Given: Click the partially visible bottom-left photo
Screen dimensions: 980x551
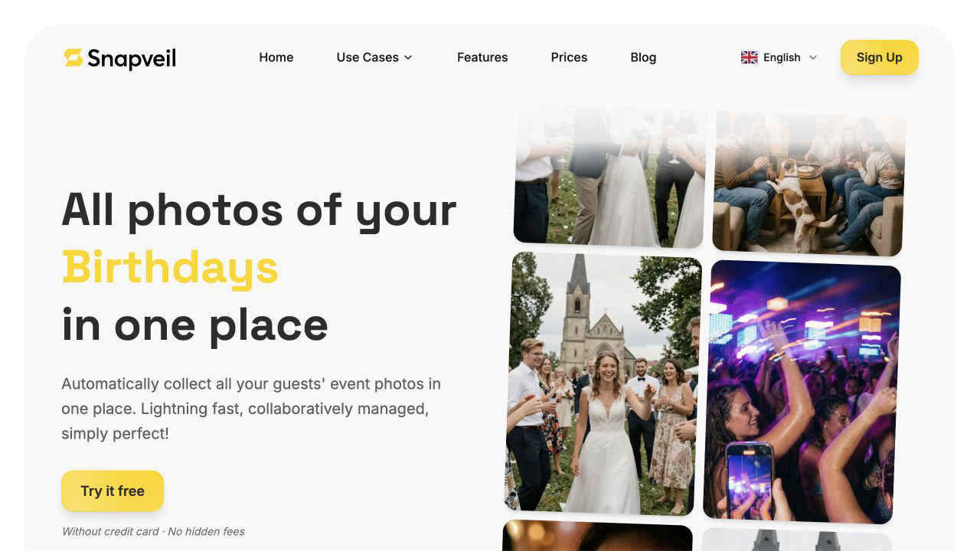Looking at the screenshot, I should pyautogui.click(x=597, y=536).
